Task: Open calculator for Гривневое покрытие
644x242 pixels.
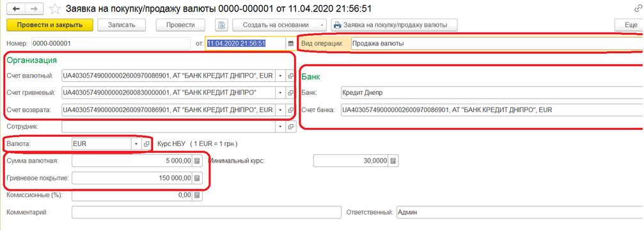Action: [x=197, y=178]
